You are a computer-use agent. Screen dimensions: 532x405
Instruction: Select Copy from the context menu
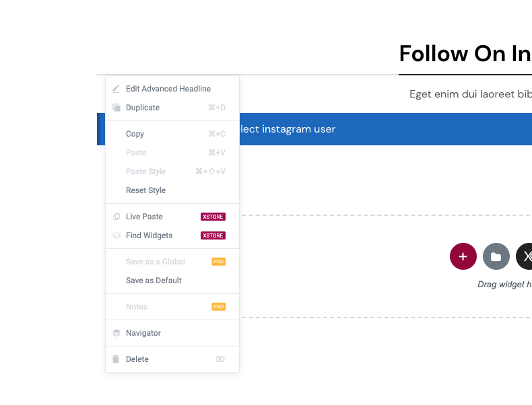click(x=135, y=134)
